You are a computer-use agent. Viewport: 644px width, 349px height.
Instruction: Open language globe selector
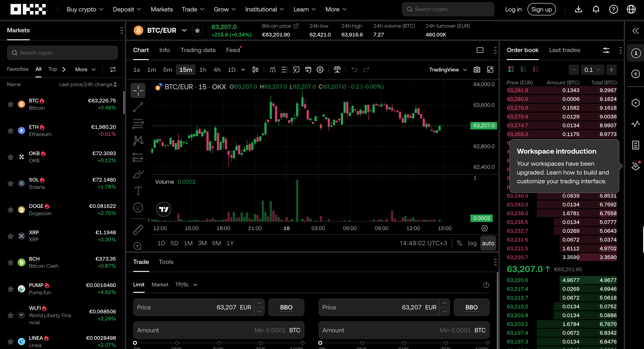point(631,9)
